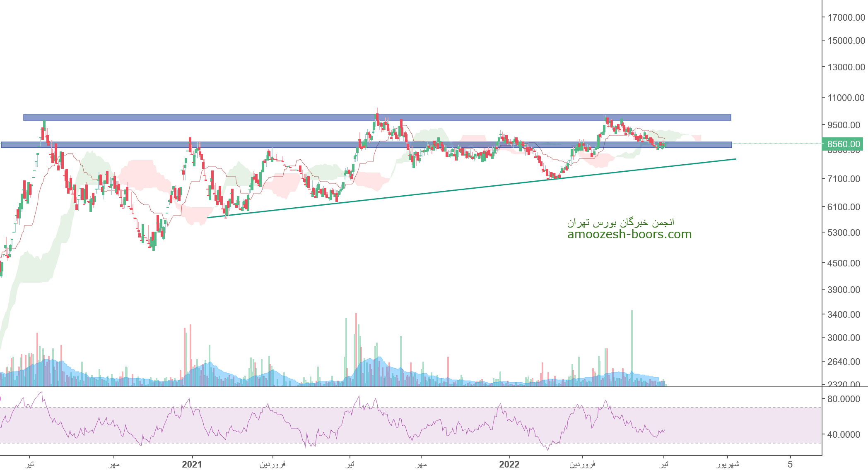Click the current price label 8560.00
The height and width of the screenshot is (470, 868).
click(x=843, y=144)
